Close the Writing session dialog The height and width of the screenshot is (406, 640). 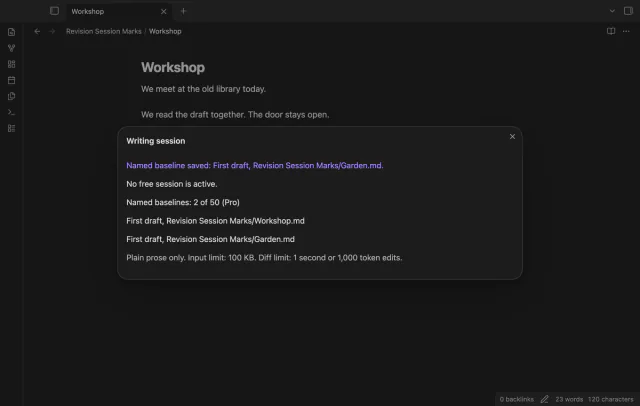[x=512, y=136]
